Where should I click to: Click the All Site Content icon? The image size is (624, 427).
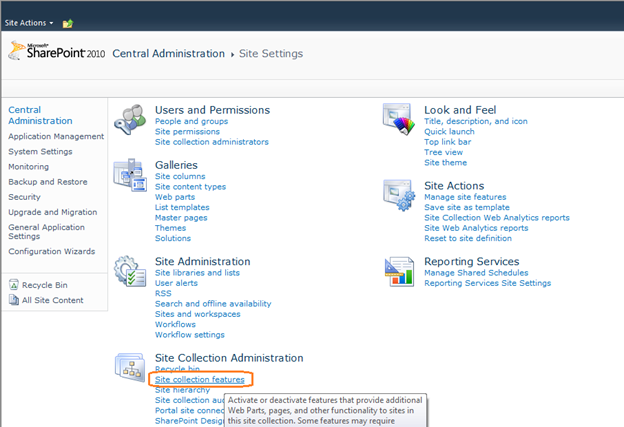click(14, 300)
